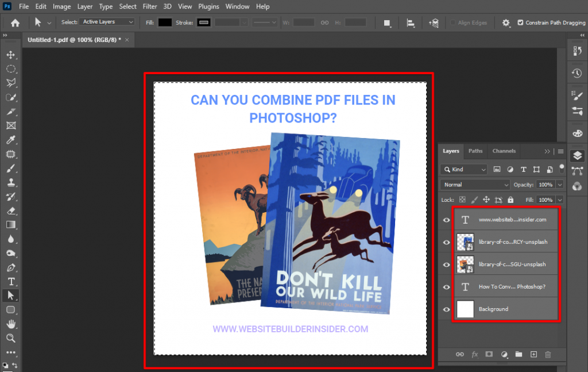Image resolution: width=588 pixels, height=372 pixels.
Task: Open the Edit Toolbar three-dots button
Action: [x=10, y=352]
